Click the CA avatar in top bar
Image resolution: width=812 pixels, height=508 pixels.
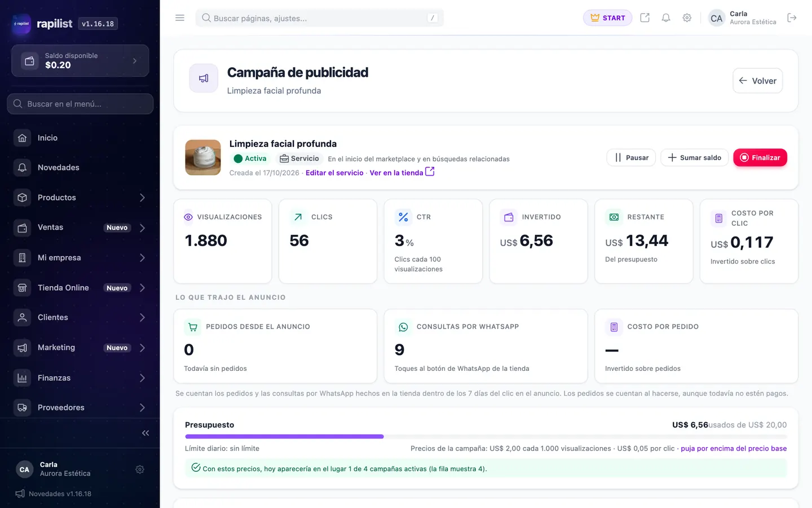click(x=716, y=18)
